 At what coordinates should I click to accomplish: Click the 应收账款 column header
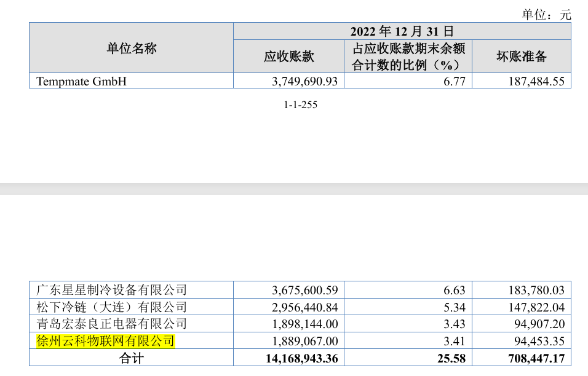288,56
